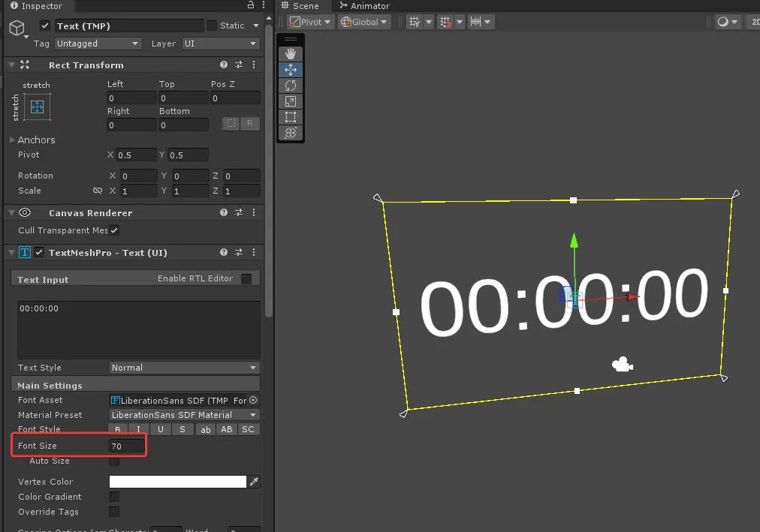760x532 pixels.
Task: Toggle the Static checkbox
Action: [212, 26]
